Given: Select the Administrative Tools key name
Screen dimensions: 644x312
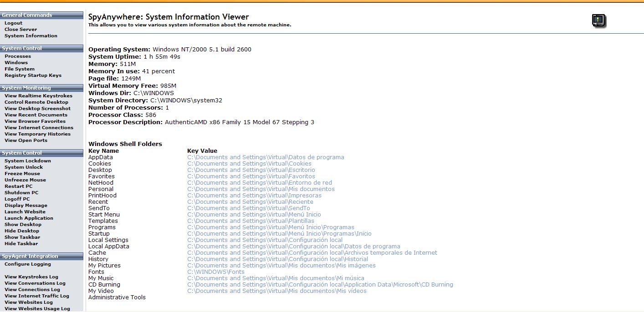Looking at the screenshot, I should point(117,297).
